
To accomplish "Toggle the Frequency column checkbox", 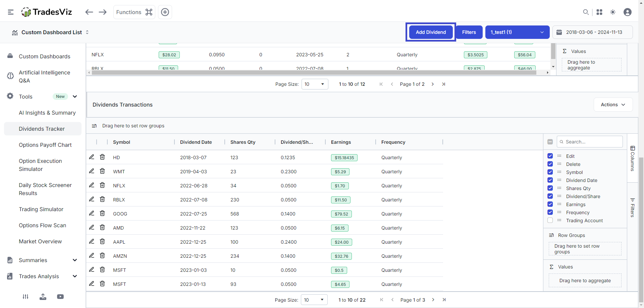I will pyautogui.click(x=550, y=212).
